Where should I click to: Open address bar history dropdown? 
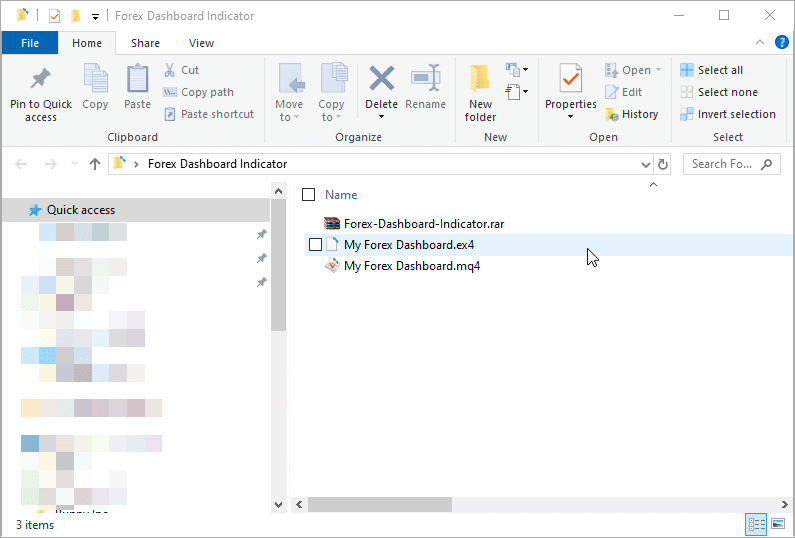pos(645,164)
